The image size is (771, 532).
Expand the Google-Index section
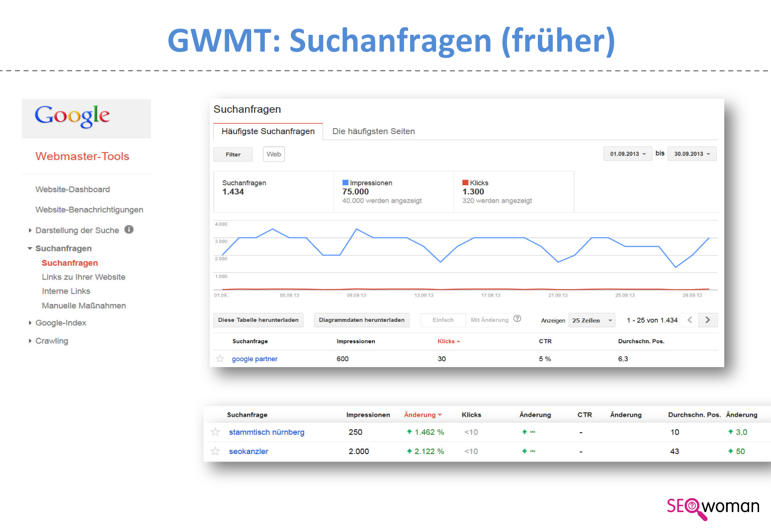[x=30, y=323]
